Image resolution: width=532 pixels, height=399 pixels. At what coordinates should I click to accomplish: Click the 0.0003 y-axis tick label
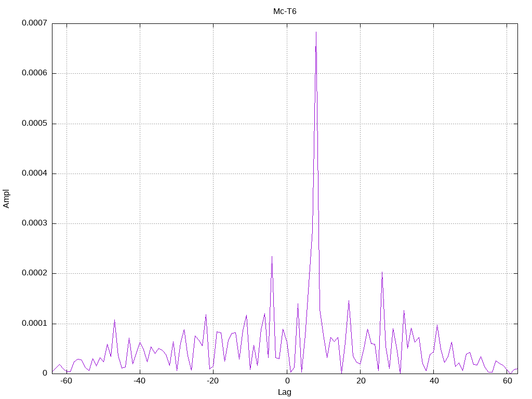[34, 223]
